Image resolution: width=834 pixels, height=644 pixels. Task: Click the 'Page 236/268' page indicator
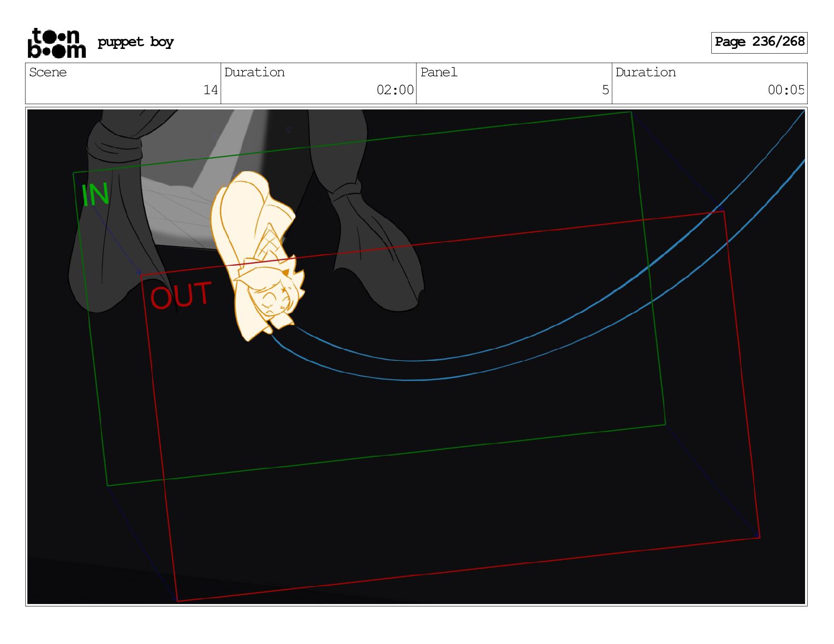click(x=759, y=42)
